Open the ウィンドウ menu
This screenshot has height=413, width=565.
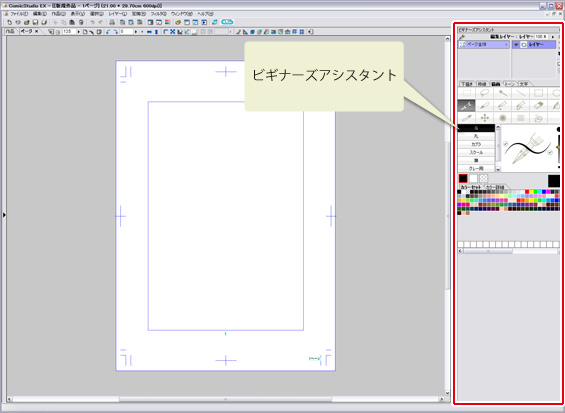tap(181, 14)
